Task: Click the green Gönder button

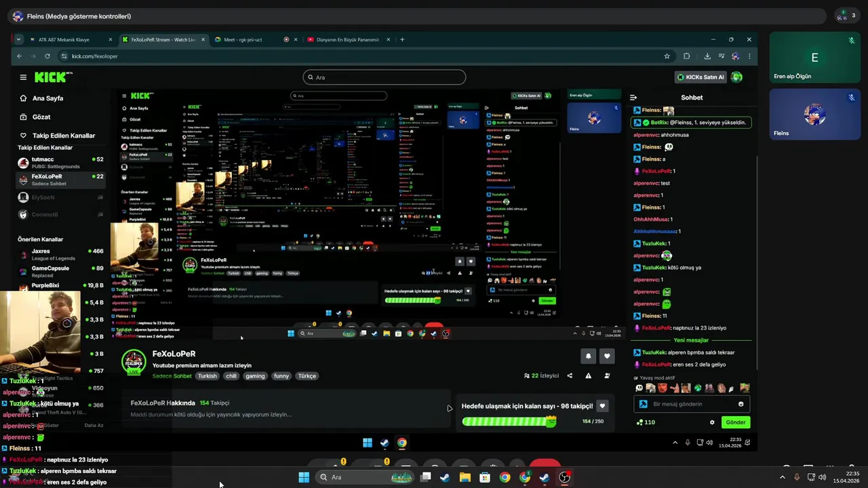Action: pos(736,422)
